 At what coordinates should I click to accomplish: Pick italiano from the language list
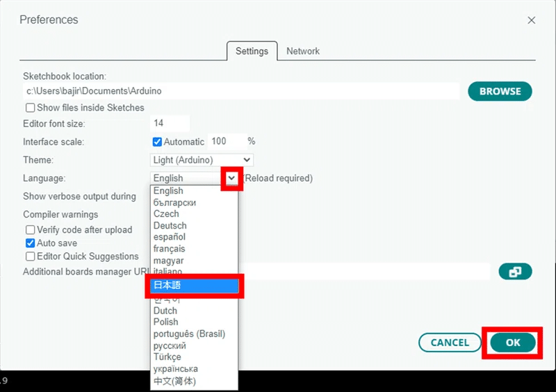pyautogui.click(x=194, y=271)
